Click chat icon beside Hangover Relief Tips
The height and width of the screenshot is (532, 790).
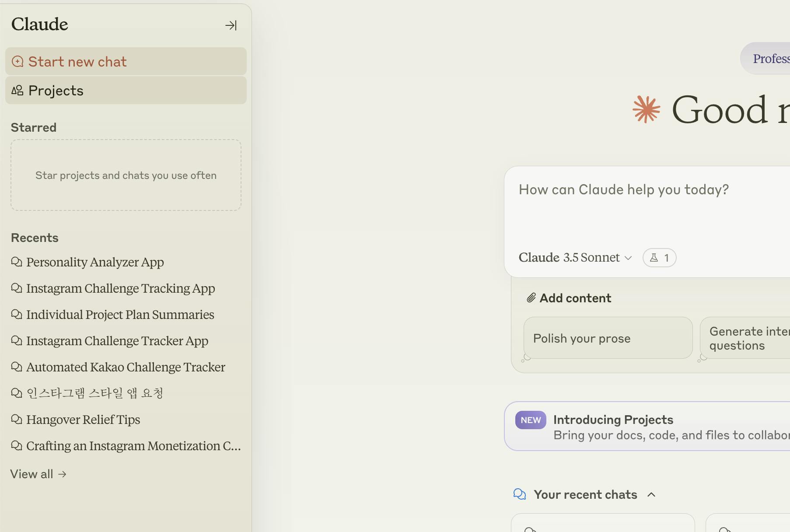pyautogui.click(x=17, y=420)
